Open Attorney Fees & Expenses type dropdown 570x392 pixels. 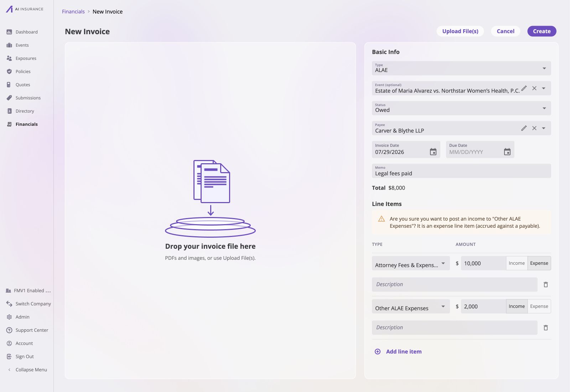click(411, 263)
